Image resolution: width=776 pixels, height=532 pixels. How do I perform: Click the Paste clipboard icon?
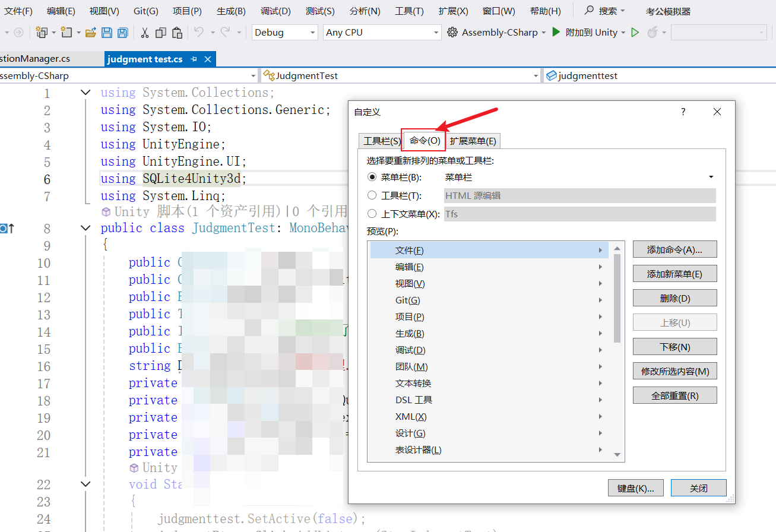coord(177,33)
